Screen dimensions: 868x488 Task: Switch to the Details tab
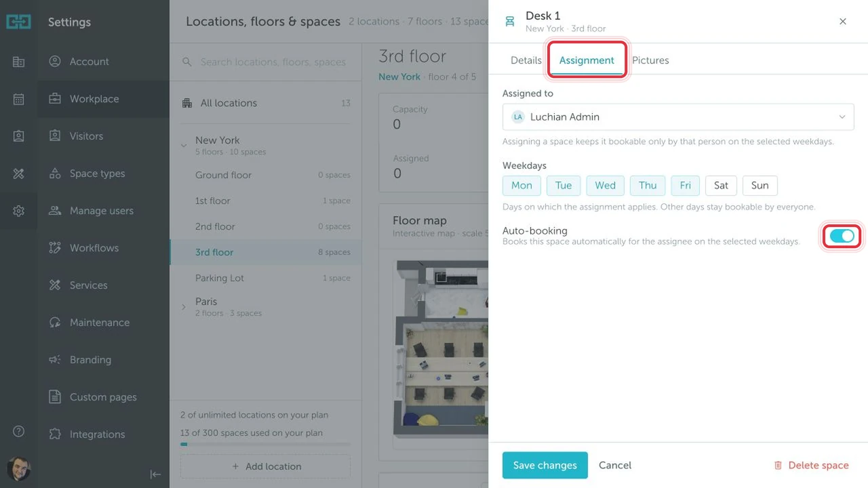click(x=526, y=60)
